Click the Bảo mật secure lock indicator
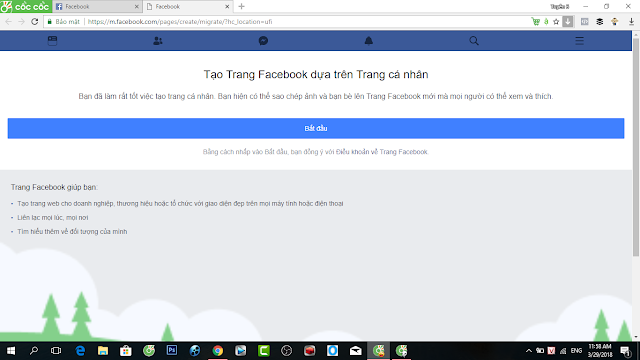The width and height of the screenshot is (640, 360). (64, 22)
